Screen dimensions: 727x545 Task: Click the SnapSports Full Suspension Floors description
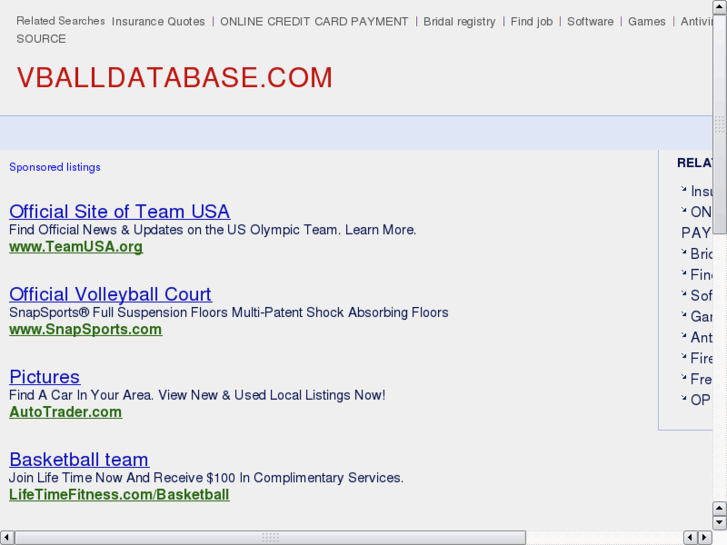point(229,313)
